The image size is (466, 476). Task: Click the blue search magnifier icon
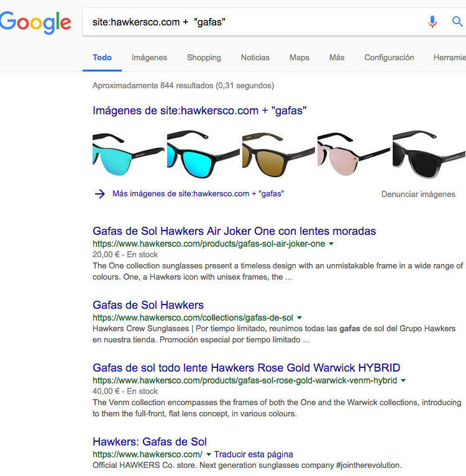click(x=457, y=22)
